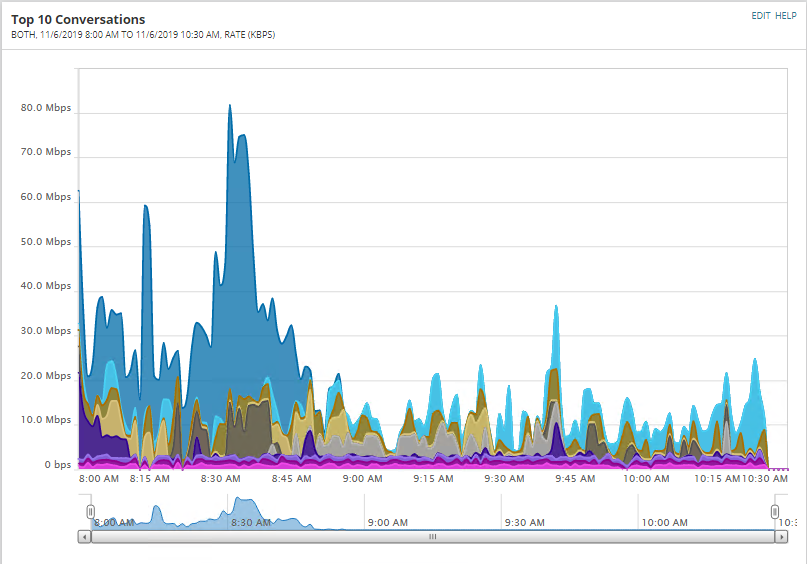
Task: Click the 9:30 AM marker in the navigator
Action: click(524, 522)
